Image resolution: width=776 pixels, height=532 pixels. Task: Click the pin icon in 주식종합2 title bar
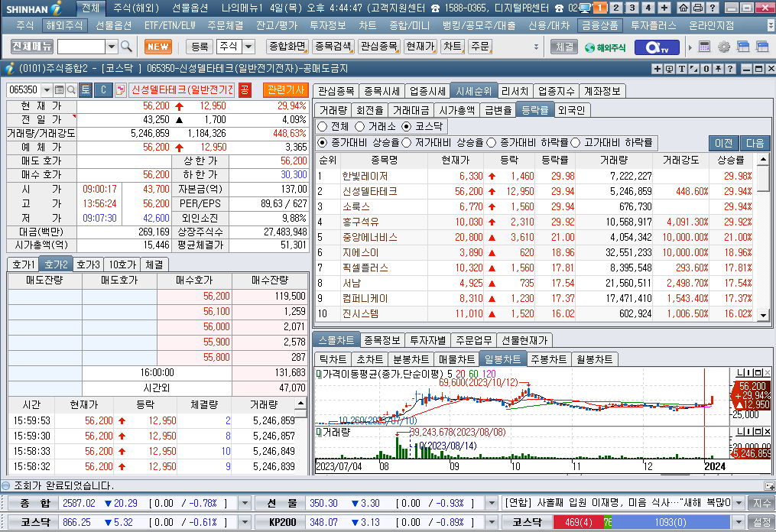718,69
